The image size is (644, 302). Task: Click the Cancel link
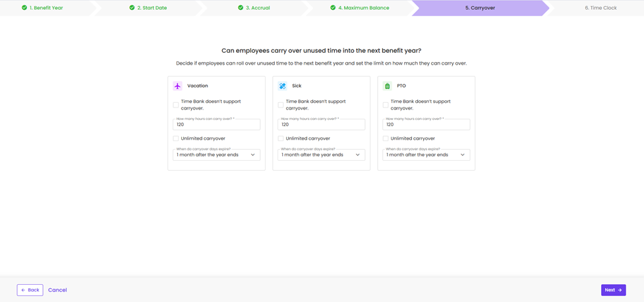click(57, 290)
